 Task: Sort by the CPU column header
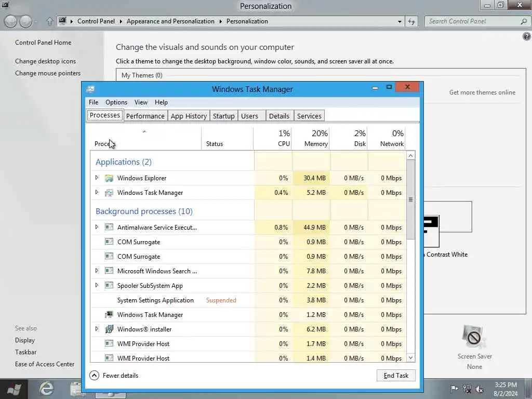click(272, 138)
